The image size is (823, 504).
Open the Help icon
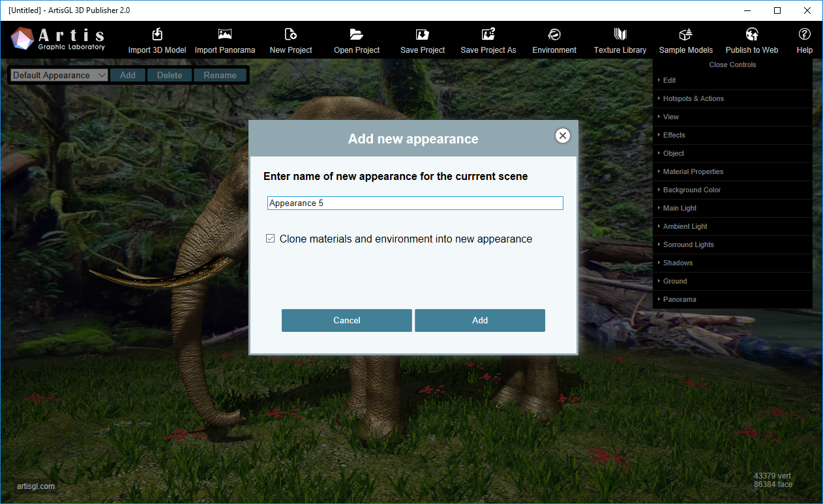pyautogui.click(x=805, y=34)
